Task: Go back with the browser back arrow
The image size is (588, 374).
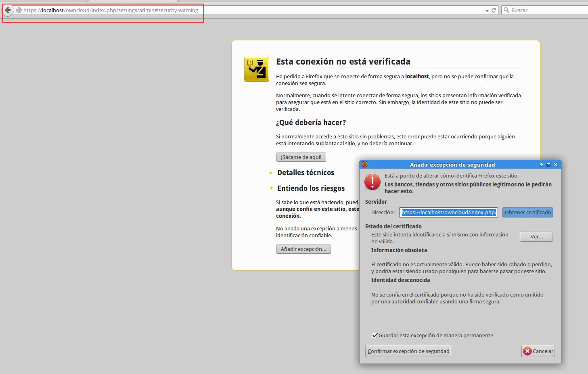Action: pos(8,10)
